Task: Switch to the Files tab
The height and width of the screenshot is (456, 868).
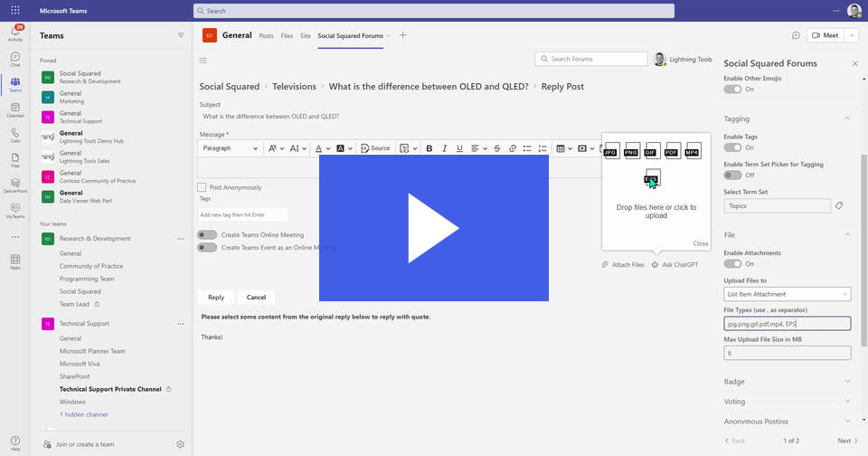Action: pos(287,36)
